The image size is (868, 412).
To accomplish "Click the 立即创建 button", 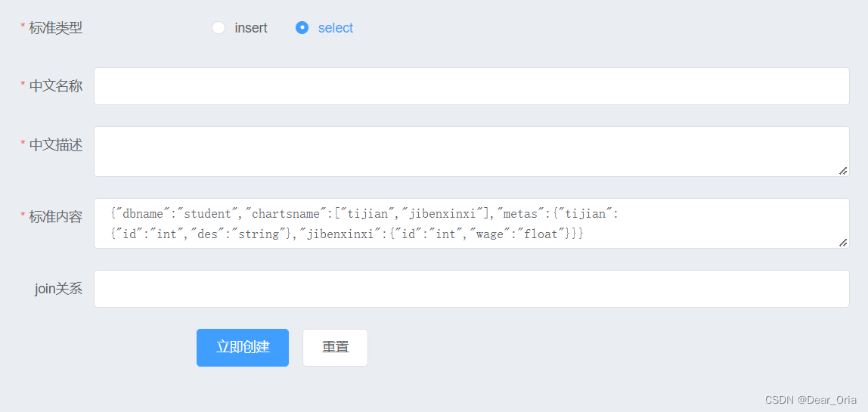I will click(243, 348).
